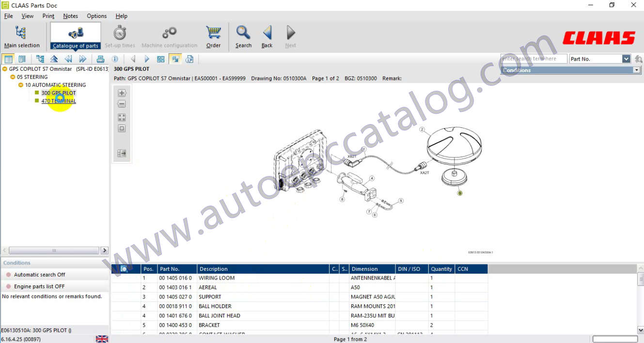The height and width of the screenshot is (343, 644).
Task: Sort by the Quantity column header
Action: tap(441, 269)
